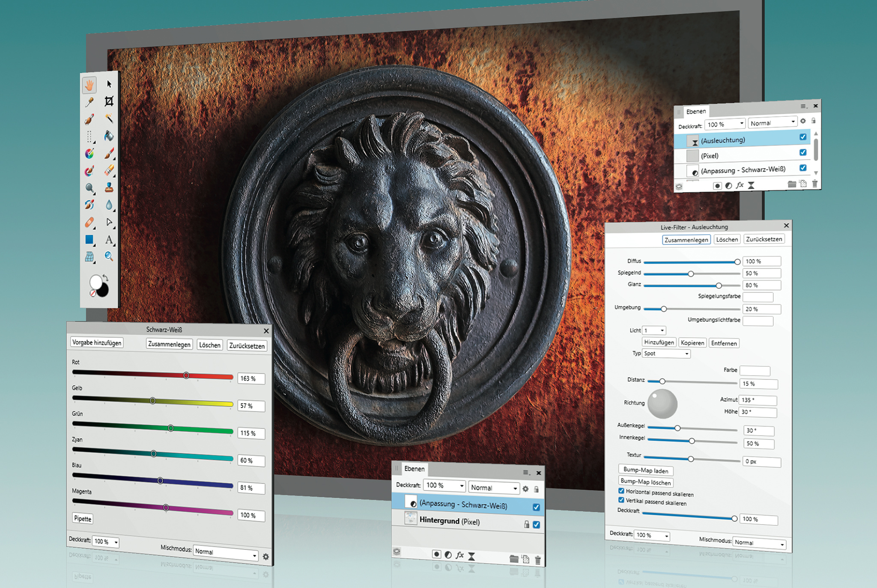
Task: Uncheck Horizontal passend skalieren
Action: point(621,491)
